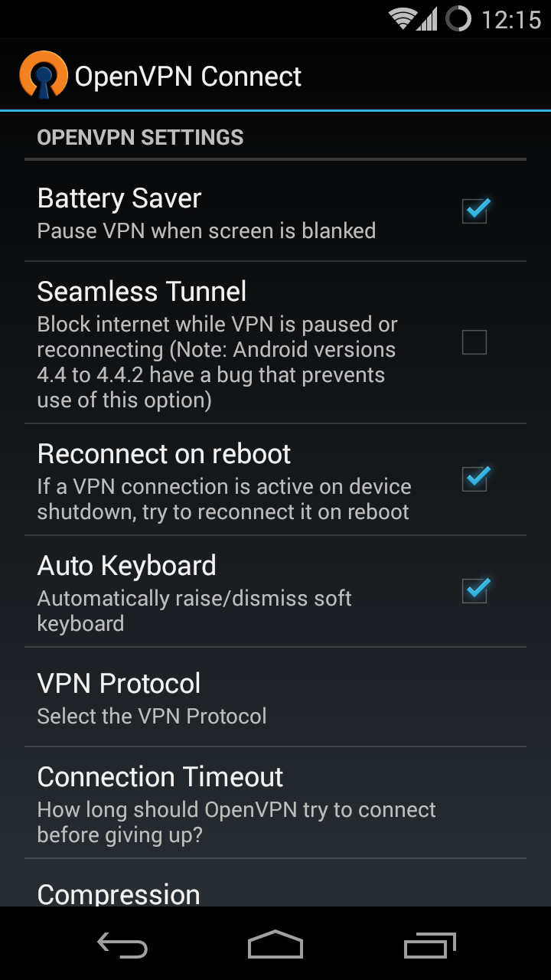Image resolution: width=551 pixels, height=980 pixels.
Task: Select the Reconnect on reboot setting row
Action: 230,479
